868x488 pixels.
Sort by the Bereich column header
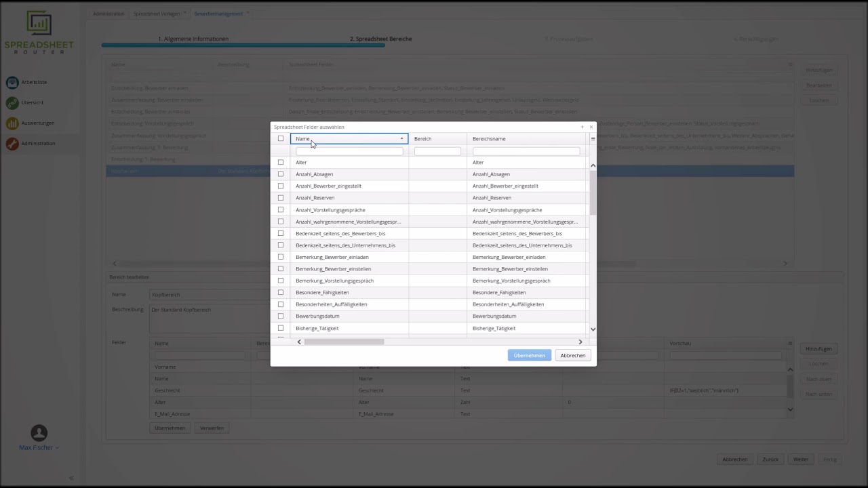(x=437, y=139)
